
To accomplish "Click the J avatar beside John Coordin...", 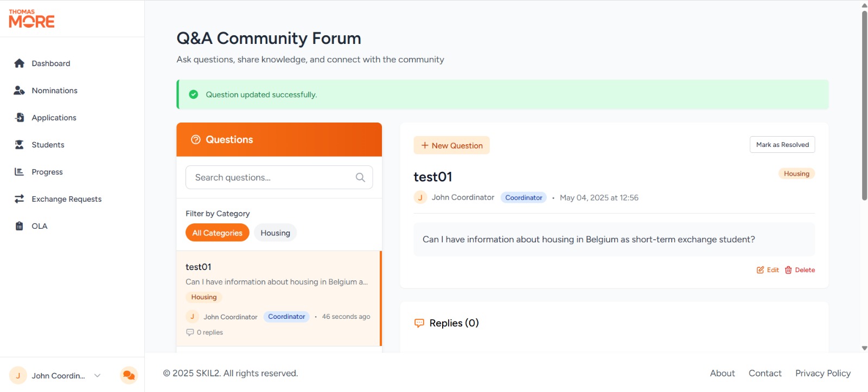I will pyautogui.click(x=18, y=375).
